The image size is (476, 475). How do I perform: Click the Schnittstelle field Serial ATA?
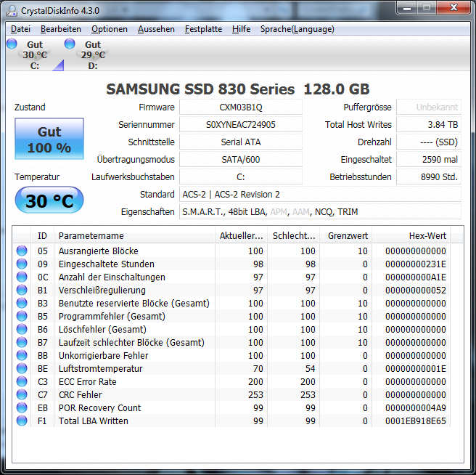click(241, 142)
